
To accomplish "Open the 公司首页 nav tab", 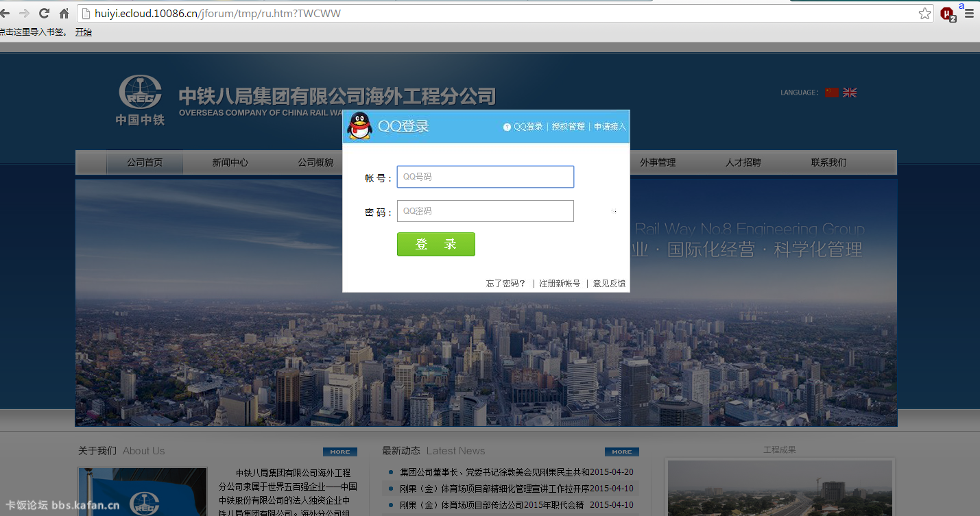I will (145, 163).
